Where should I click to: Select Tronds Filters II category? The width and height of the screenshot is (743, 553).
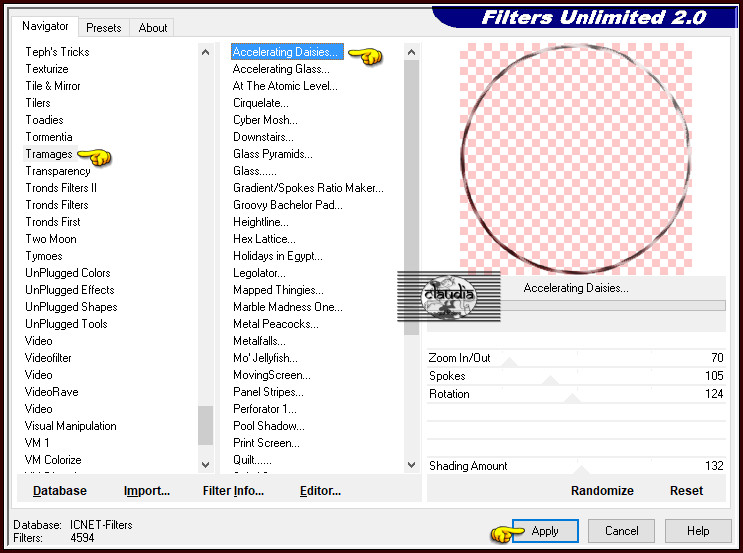pyautogui.click(x=61, y=188)
